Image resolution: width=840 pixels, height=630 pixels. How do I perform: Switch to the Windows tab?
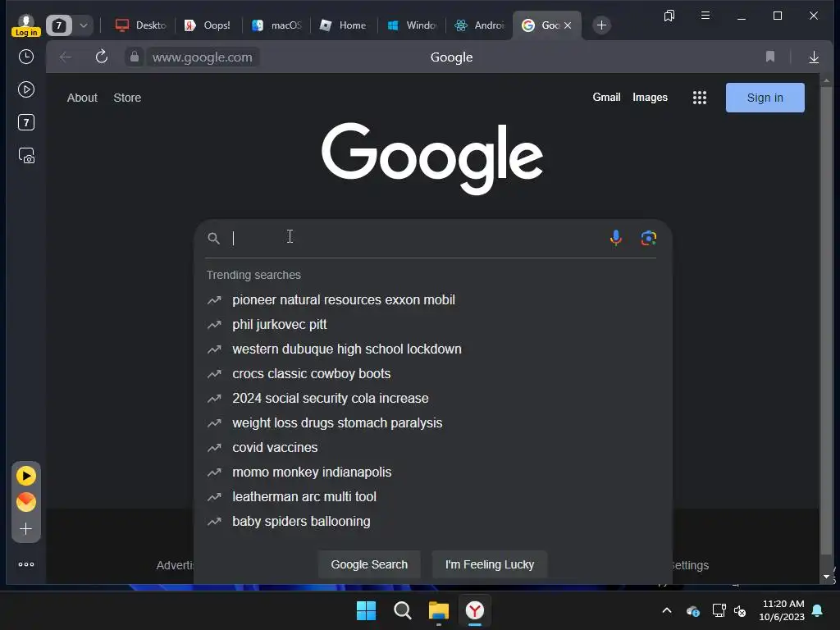412,25
